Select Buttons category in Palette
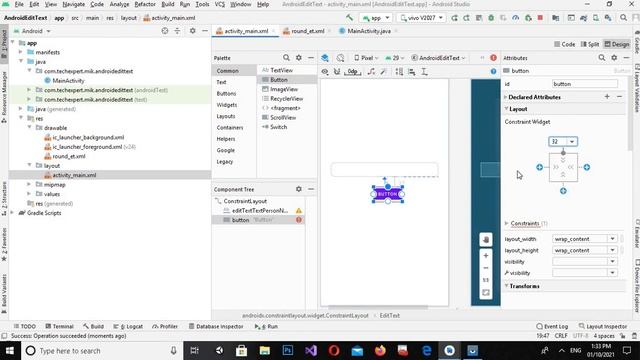 (x=226, y=93)
